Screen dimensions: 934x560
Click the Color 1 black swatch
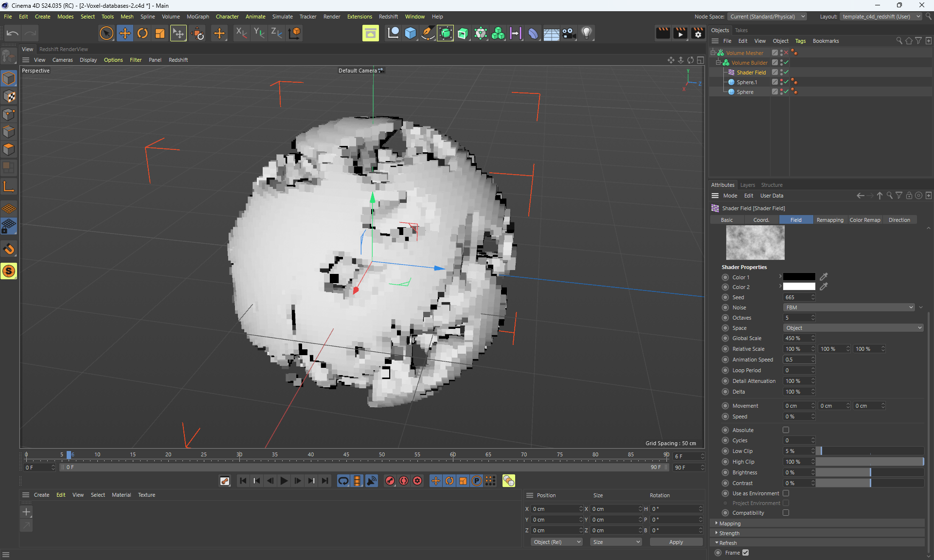[x=799, y=277]
